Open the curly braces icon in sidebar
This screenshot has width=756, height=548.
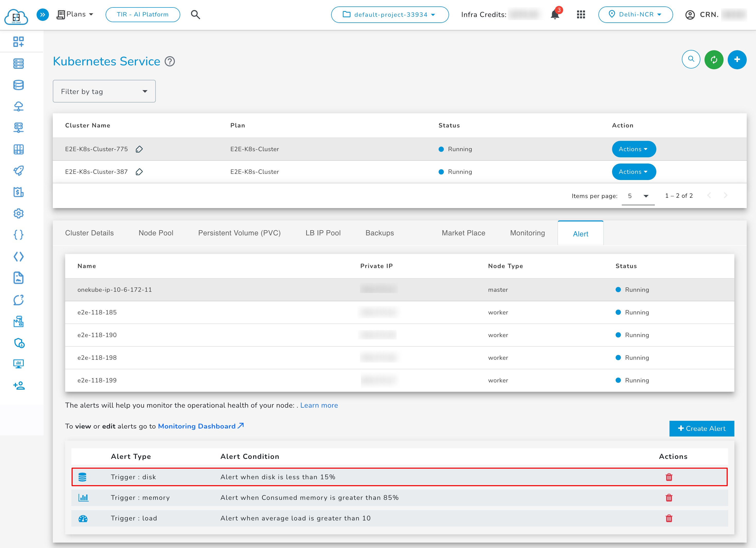pyautogui.click(x=18, y=235)
